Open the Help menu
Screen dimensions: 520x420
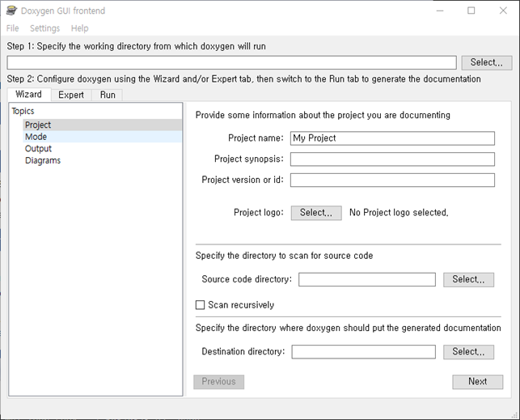[79, 28]
